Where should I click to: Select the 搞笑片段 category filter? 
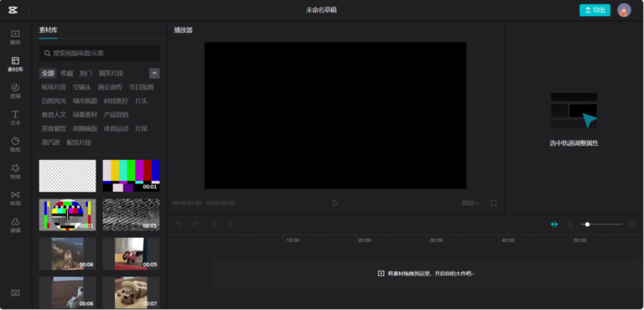click(111, 74)
